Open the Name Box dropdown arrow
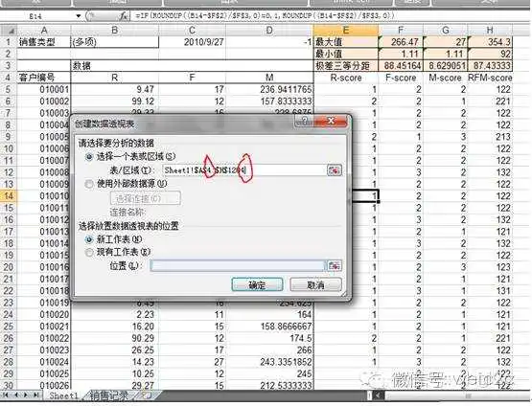The image size is (532, 406). (79, 15)
